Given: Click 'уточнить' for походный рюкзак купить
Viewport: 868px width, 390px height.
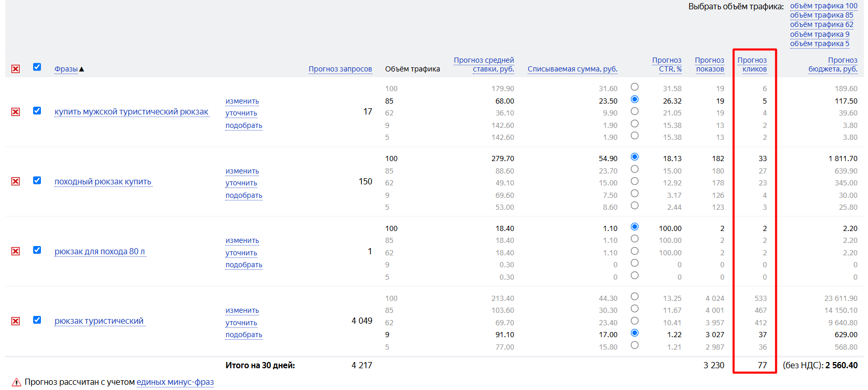Looking at the screenshot, I should tap(241, 183).
